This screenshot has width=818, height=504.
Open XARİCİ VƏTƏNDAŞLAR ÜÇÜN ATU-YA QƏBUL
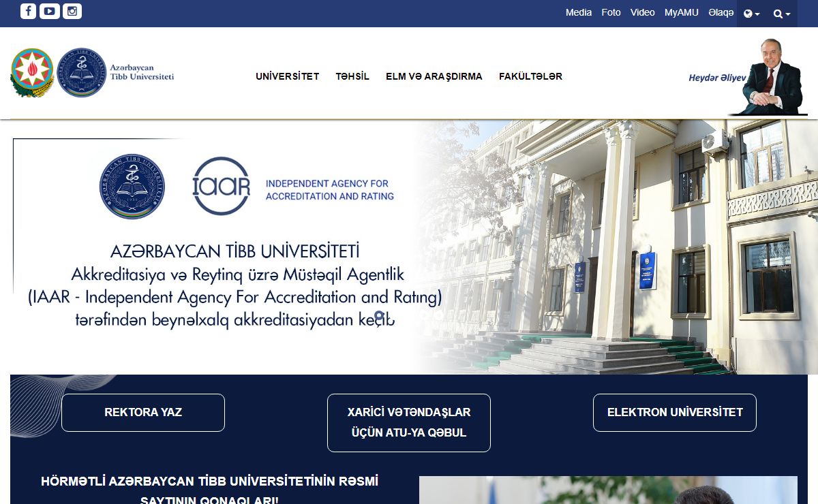tap(409, 423)
